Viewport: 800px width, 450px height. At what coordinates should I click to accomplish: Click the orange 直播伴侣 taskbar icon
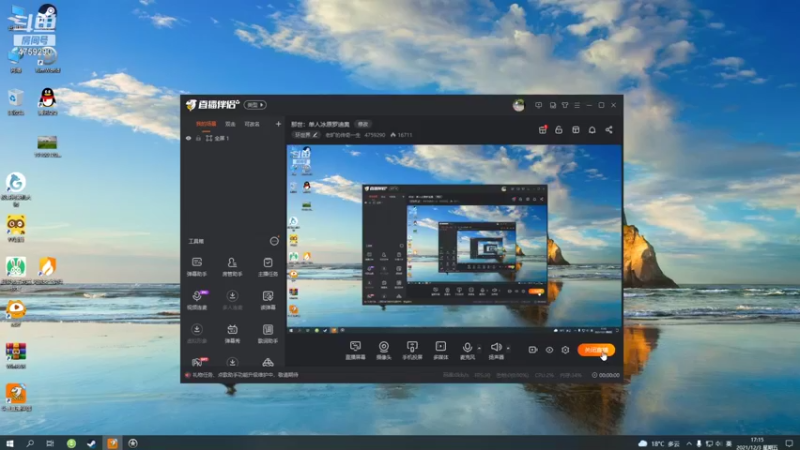click(112, 443)
